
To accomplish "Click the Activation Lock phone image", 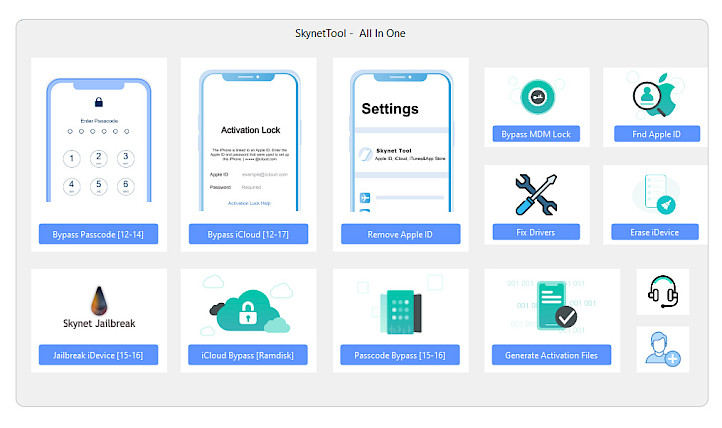I will [x=250, y=140].
